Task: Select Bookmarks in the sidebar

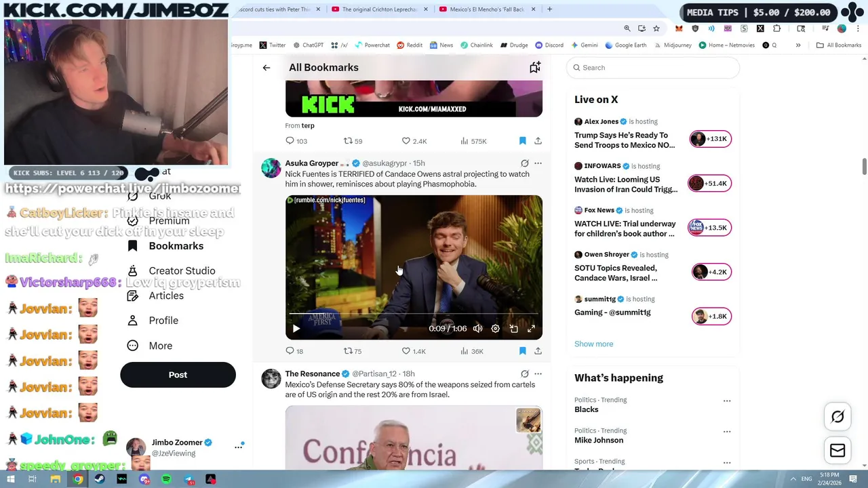Action: click(166, 246)
